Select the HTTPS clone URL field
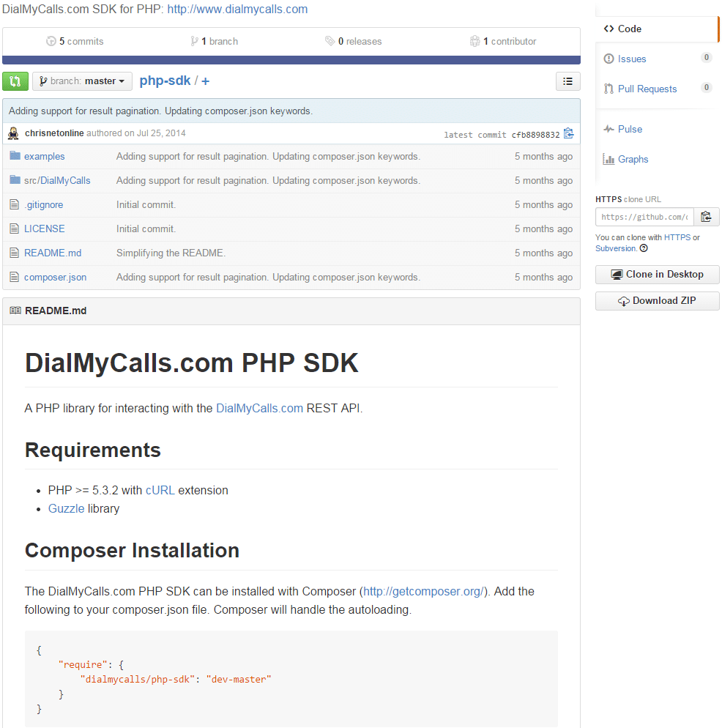This screenshot has width=722, height=728. tap(644, 217)
